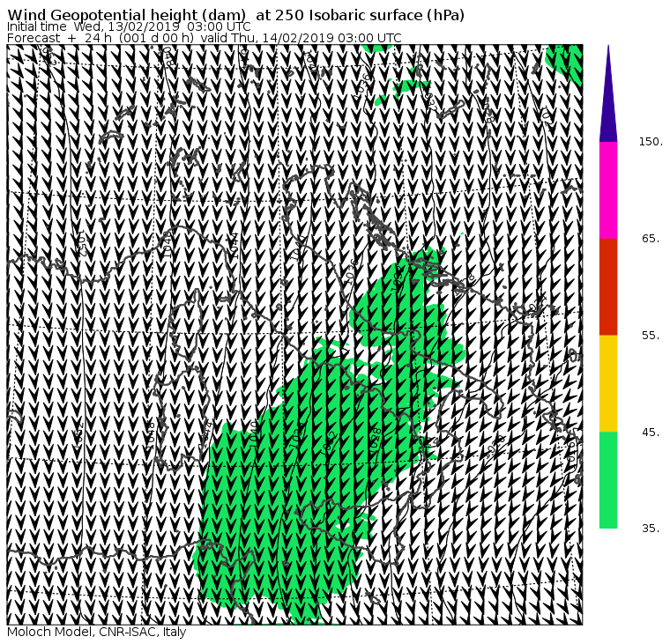
Task: Click the 'at 250 Isobaric surface (hPa)' title part
Action: (x=360, y=15)
